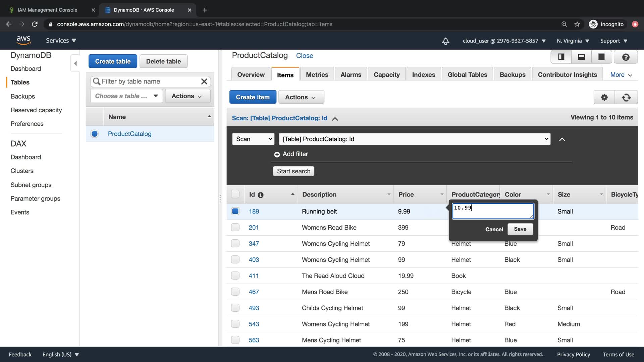The image size is (644, 362).
Task: Click the items settings gear icon
Action: 604,97
